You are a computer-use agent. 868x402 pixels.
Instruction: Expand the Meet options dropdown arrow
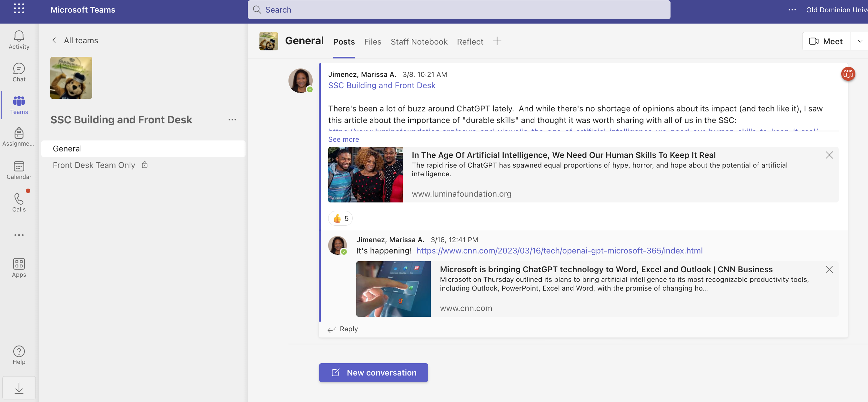(x=860, y=41)
